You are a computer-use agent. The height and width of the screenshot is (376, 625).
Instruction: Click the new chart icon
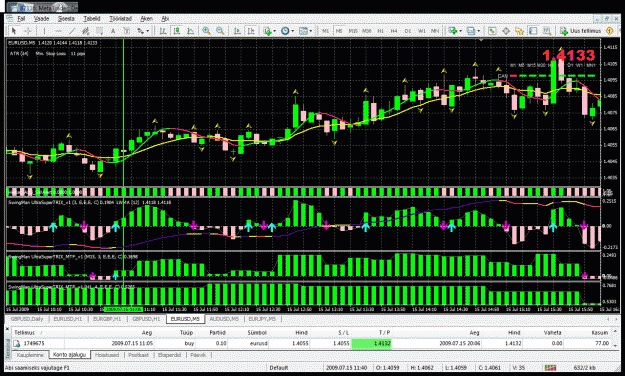click(x=452, y=31)
